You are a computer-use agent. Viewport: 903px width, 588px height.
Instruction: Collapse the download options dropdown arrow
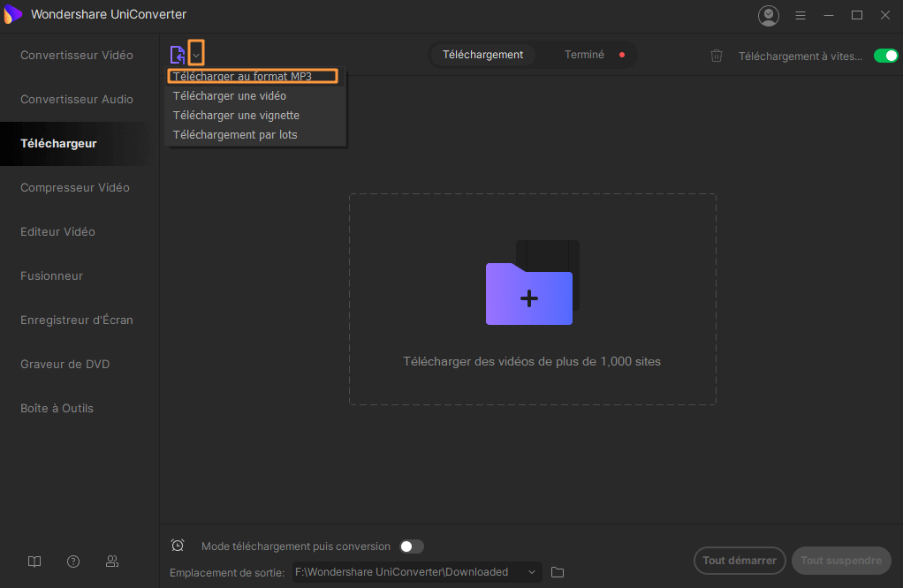pos(196,55)
